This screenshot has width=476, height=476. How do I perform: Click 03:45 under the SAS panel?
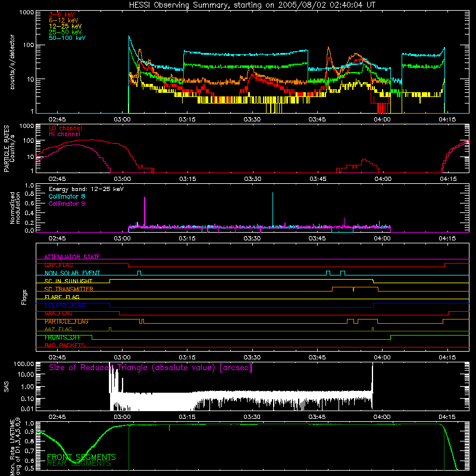point(317,417)
